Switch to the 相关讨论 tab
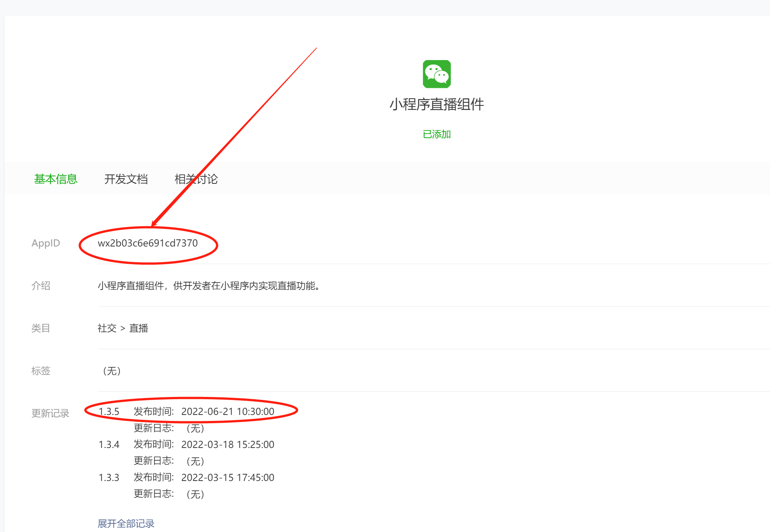The image size is (770, 532). [196, 179]
